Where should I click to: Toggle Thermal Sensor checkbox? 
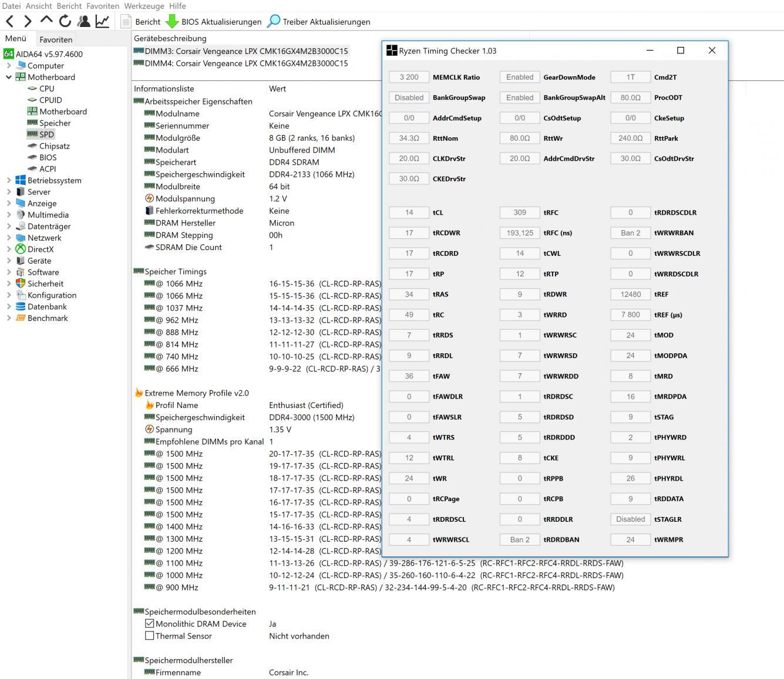[149, 636]
